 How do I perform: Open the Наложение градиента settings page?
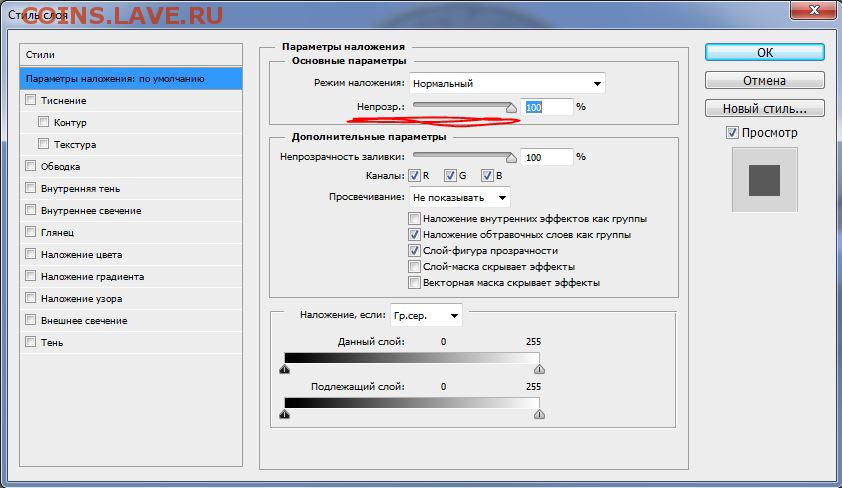click(x=92, y=276)
